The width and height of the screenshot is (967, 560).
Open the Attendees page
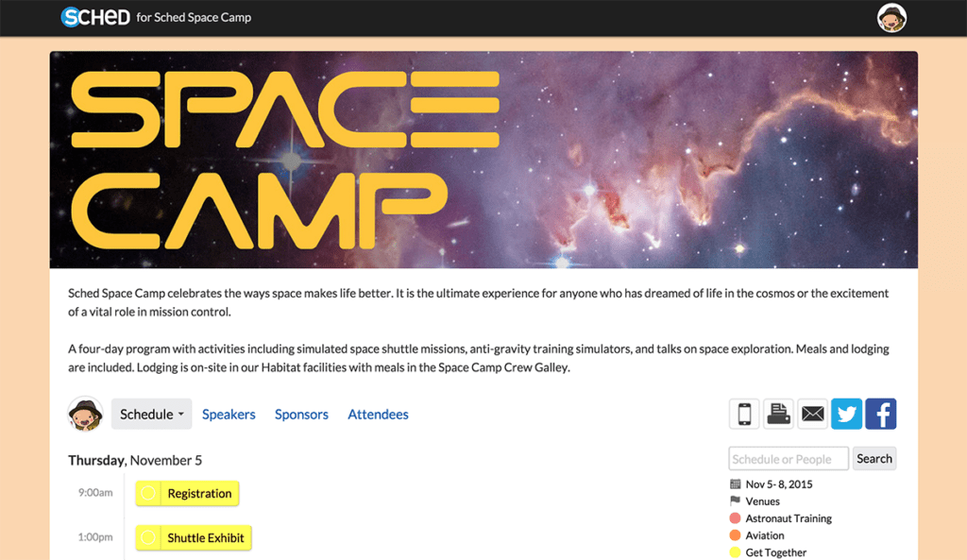(378, 414)
